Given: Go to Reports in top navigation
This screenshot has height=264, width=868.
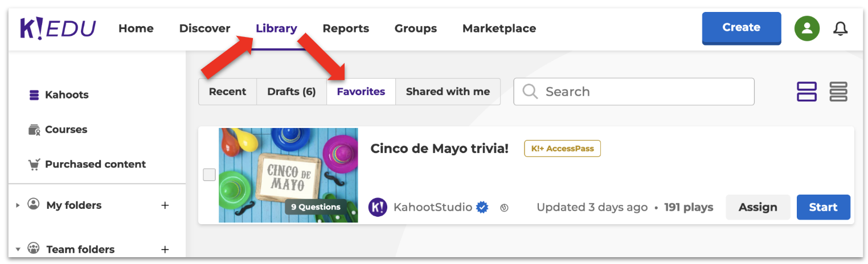Looking at the screenshot, I should 345,28.
